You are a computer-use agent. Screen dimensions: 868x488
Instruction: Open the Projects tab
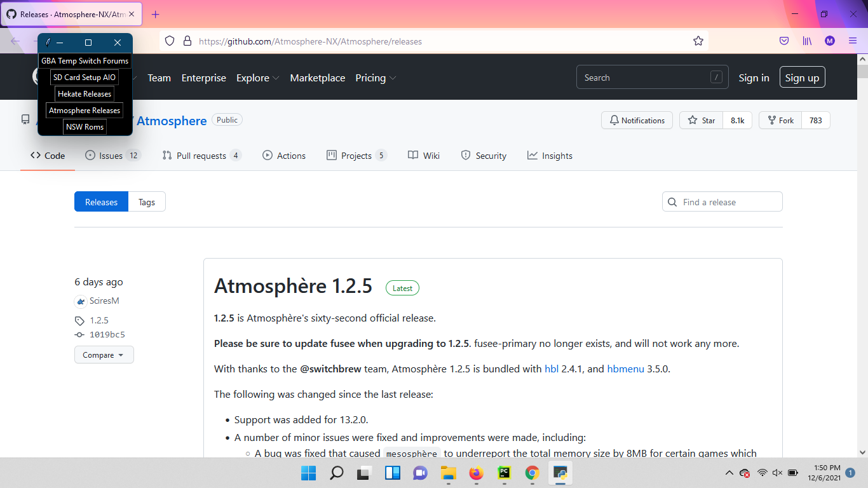(x=356, y=156)
